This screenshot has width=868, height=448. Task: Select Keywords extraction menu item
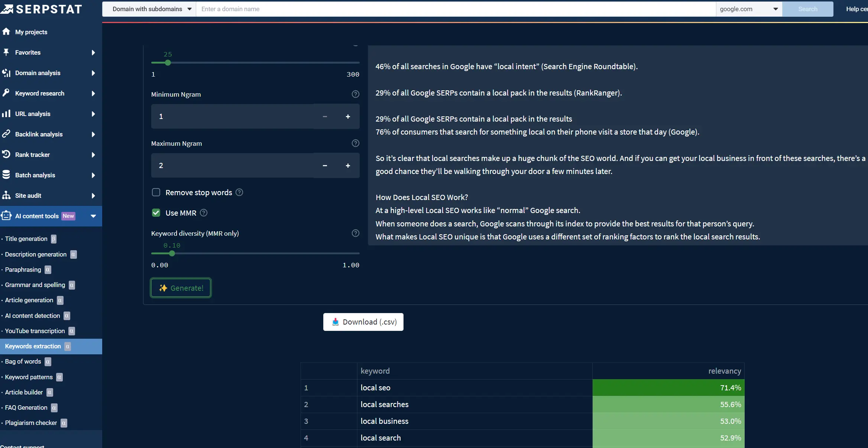[51, 346]
